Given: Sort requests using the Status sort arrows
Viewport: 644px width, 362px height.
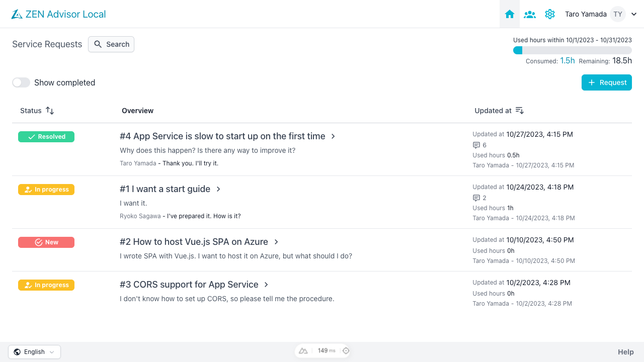Looking at the screenshot, I should pyautogui.click(x=49, y=110).
